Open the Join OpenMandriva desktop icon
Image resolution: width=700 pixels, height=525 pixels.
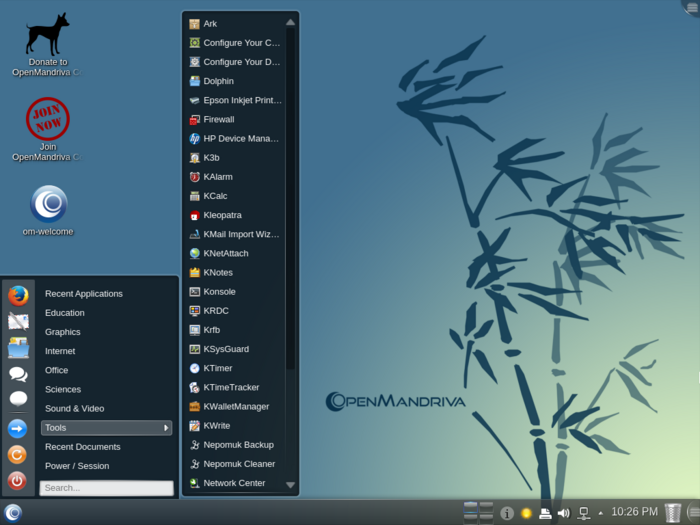47,119
